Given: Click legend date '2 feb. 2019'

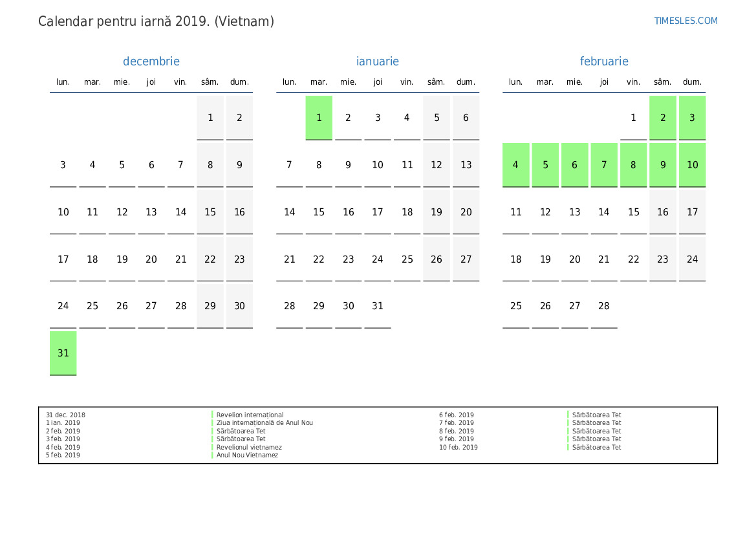Looking at the screenshot, I should click(x=63, y=431).
